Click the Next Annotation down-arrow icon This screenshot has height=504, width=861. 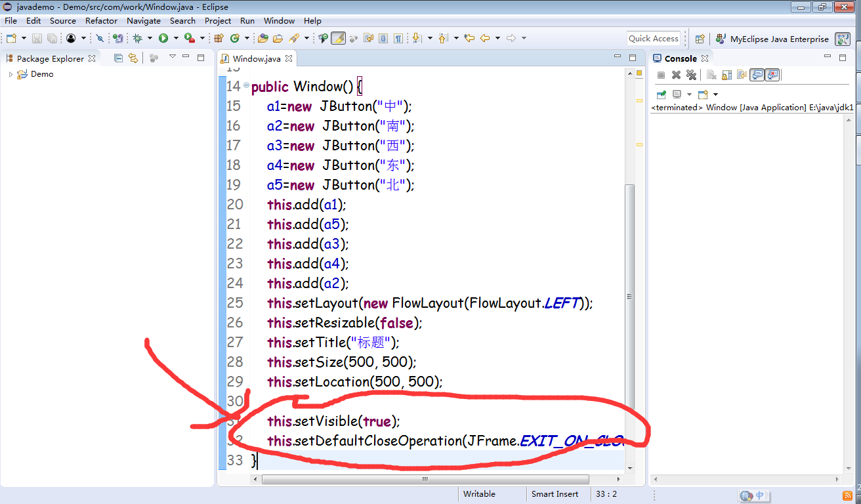click(417, 38)
